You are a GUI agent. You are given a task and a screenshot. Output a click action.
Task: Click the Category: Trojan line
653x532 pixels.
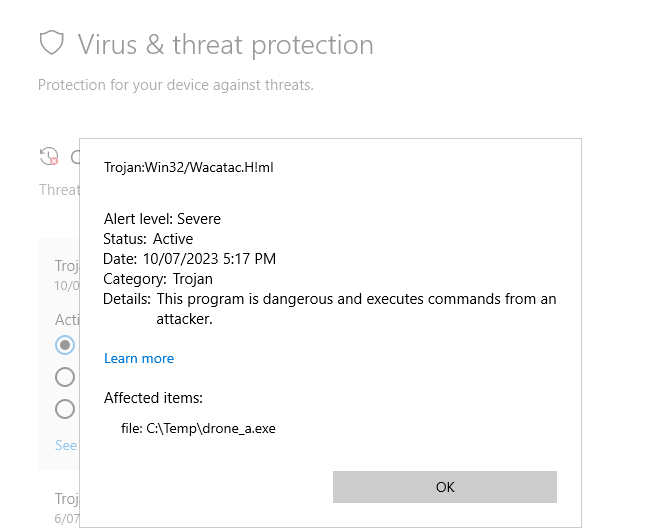coord(158,279)
